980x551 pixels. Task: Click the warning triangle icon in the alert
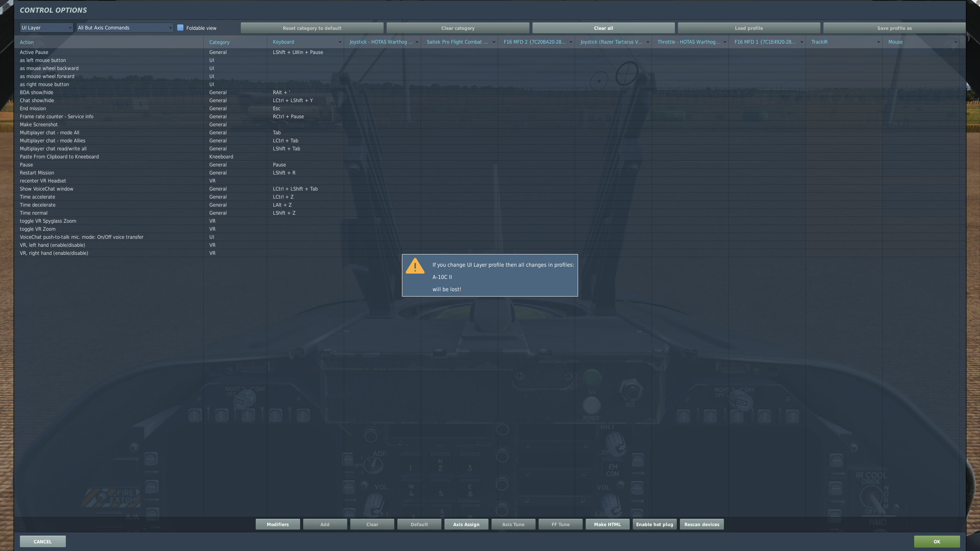[x=415, y=266]
